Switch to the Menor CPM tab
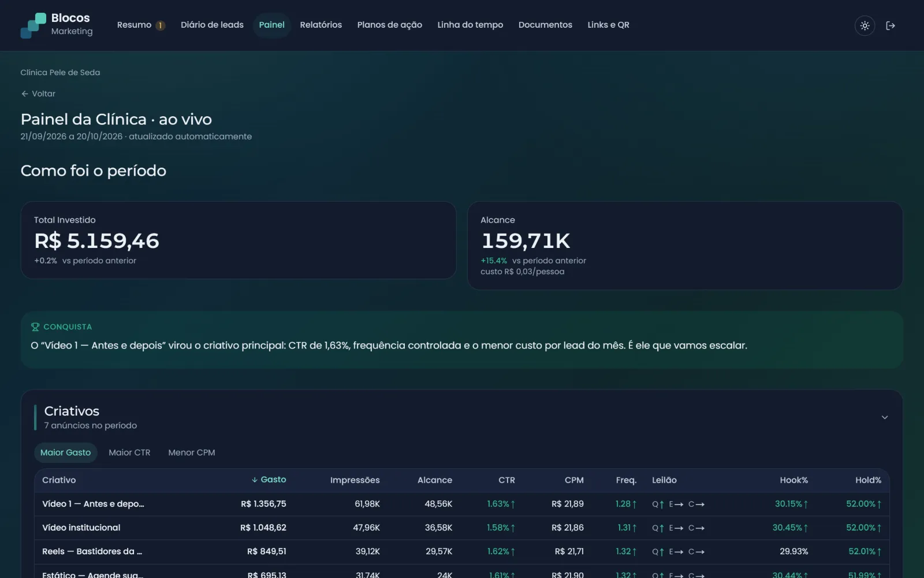This screenshot has height=578, width=924. [192, 453]
